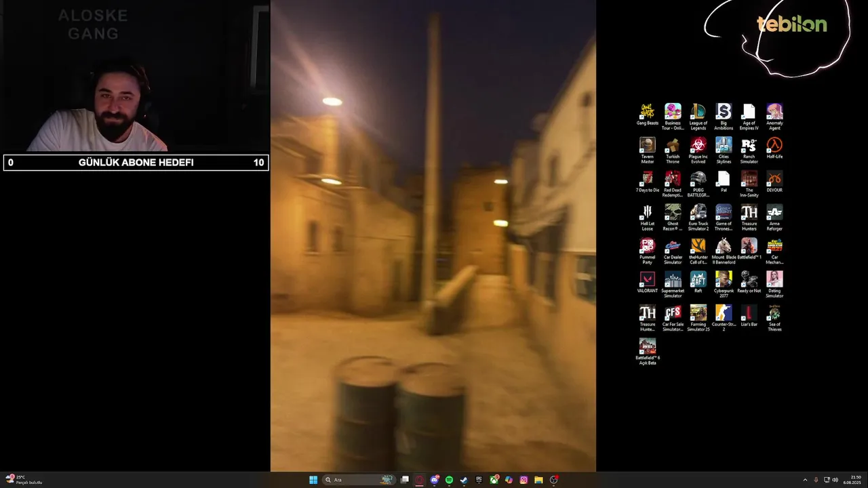Click the Ghost Recon shortcut
Screen dimensions: 868x488
click(x=673, y=218)
